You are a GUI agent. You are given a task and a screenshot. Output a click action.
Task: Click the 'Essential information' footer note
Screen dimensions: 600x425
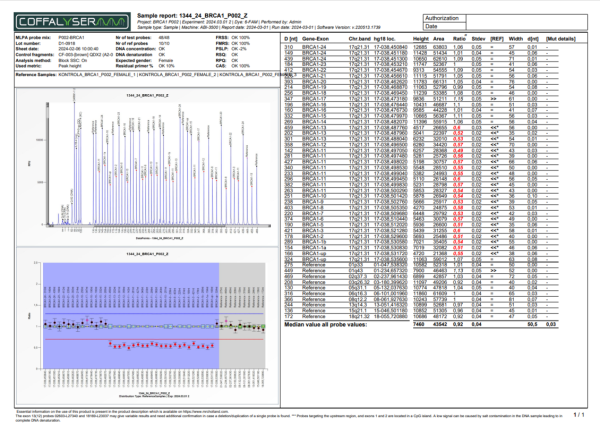tap(122, 412)
